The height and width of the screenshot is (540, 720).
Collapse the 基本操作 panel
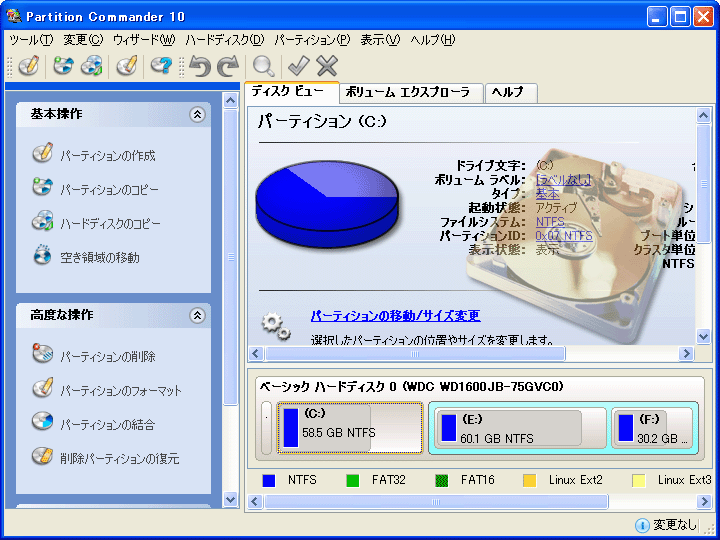(197, 114)
